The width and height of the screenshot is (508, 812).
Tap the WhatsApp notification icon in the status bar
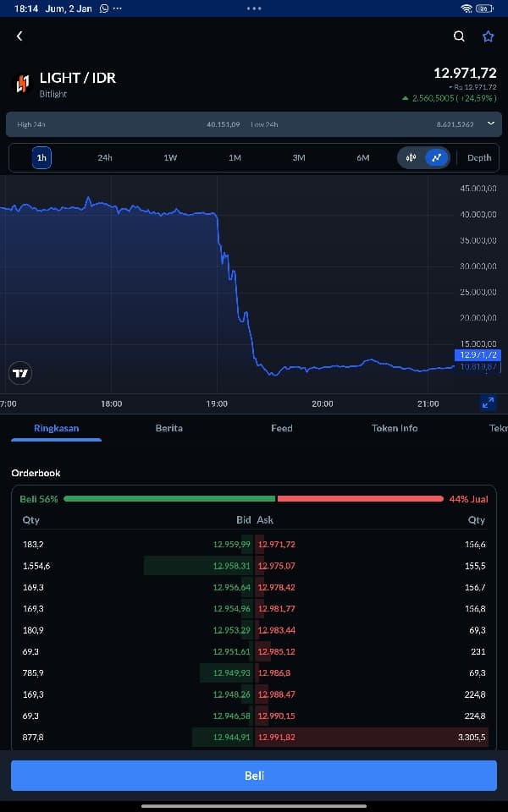click(x=104, y=8)
